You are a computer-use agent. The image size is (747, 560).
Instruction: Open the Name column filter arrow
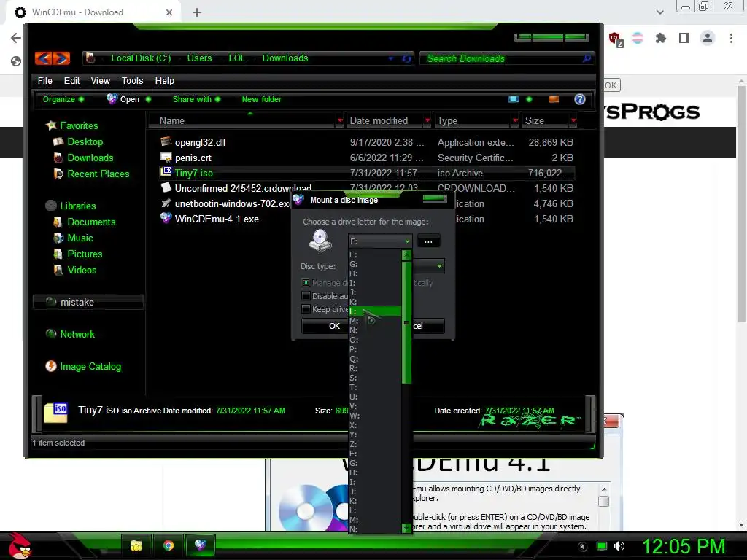[340, 120]
